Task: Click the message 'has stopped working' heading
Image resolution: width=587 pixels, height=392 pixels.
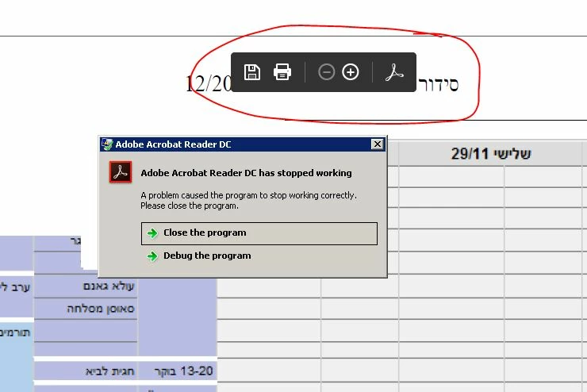Action: [247, 173]
